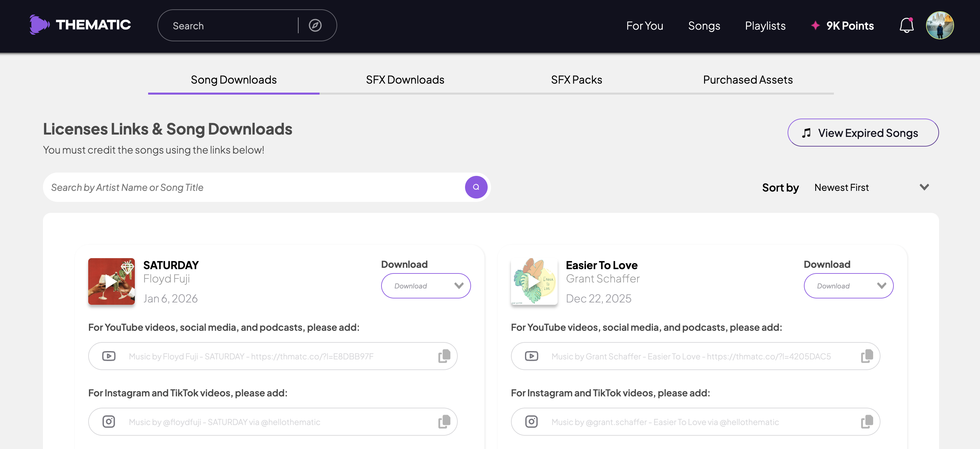Expand the SATURDAY Download dropdown
Screen dimensions: 980x449
(426, 286)
